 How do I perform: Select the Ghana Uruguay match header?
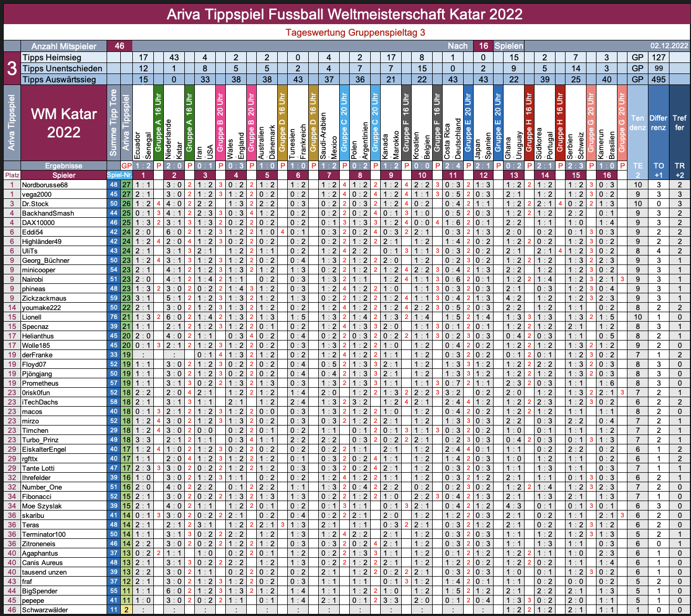pos(514,123)
